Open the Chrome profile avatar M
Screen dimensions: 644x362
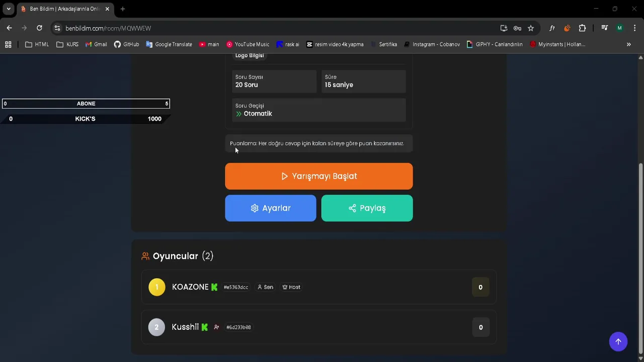619,28
